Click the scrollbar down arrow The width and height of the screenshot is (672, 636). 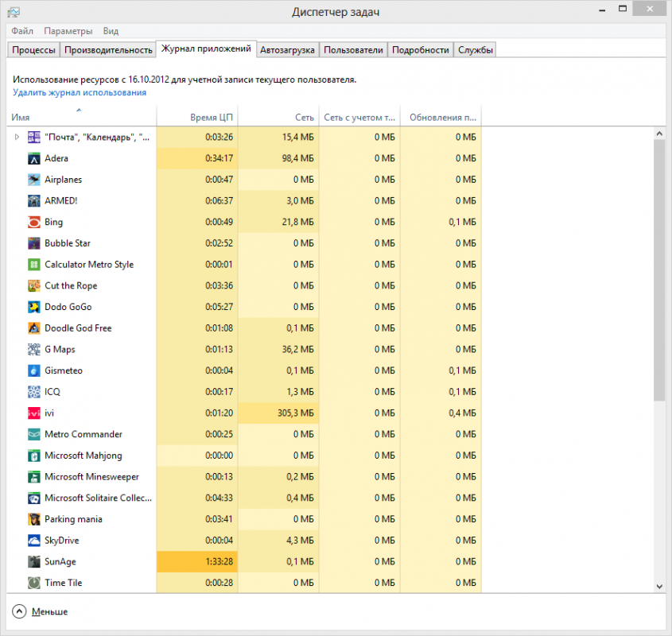coord(659,586)
